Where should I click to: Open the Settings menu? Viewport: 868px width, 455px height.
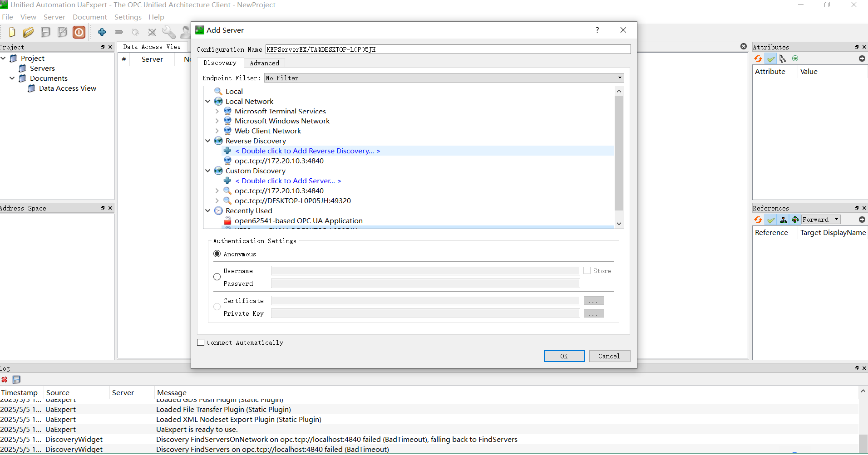pos(128,17)
